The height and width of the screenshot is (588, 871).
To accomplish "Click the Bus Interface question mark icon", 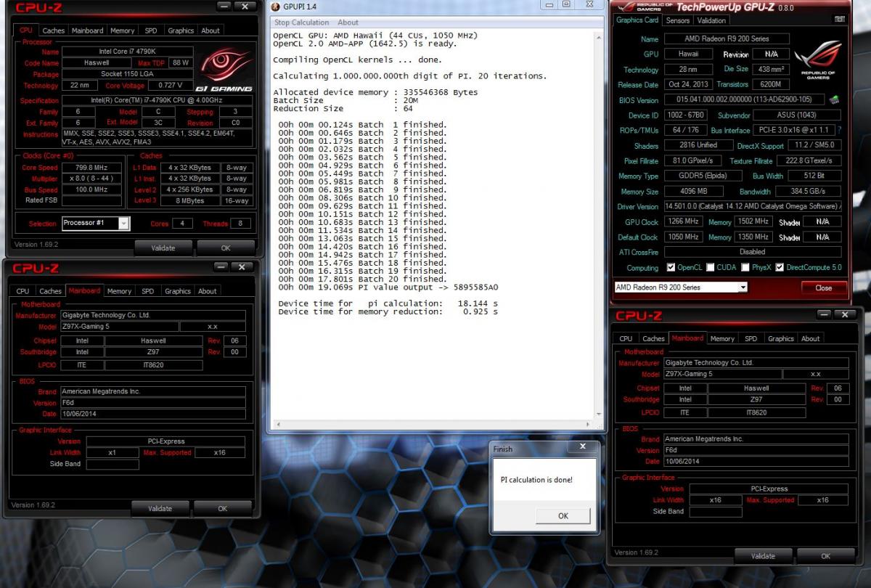I will [x=839, y=131].
